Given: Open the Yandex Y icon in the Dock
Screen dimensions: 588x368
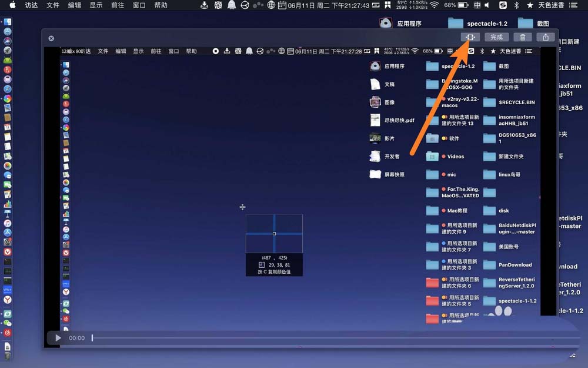Looking at the screenshot, I should 8,300.
